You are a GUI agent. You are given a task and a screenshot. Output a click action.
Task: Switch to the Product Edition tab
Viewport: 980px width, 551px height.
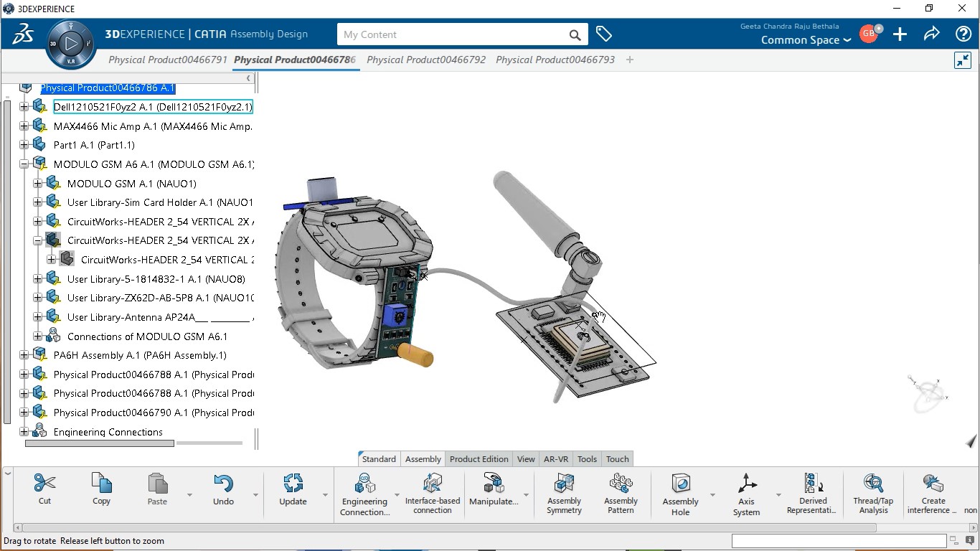(479, 459)
